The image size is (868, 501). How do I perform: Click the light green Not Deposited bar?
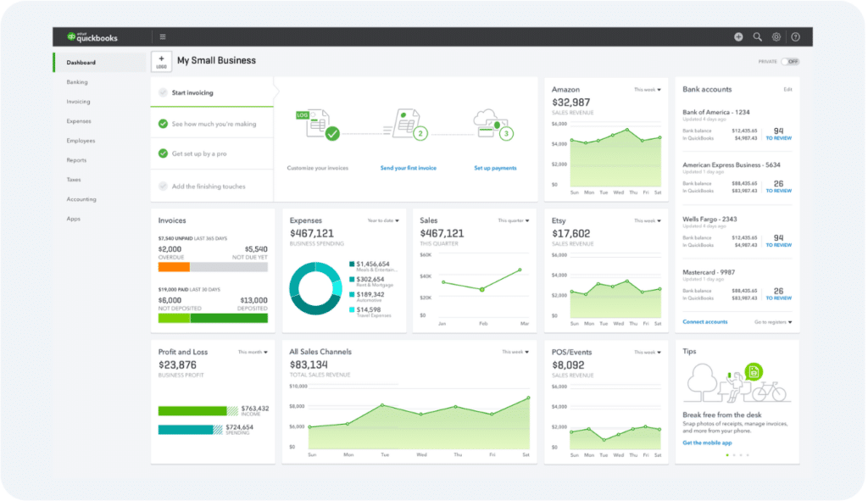(174, 318)
